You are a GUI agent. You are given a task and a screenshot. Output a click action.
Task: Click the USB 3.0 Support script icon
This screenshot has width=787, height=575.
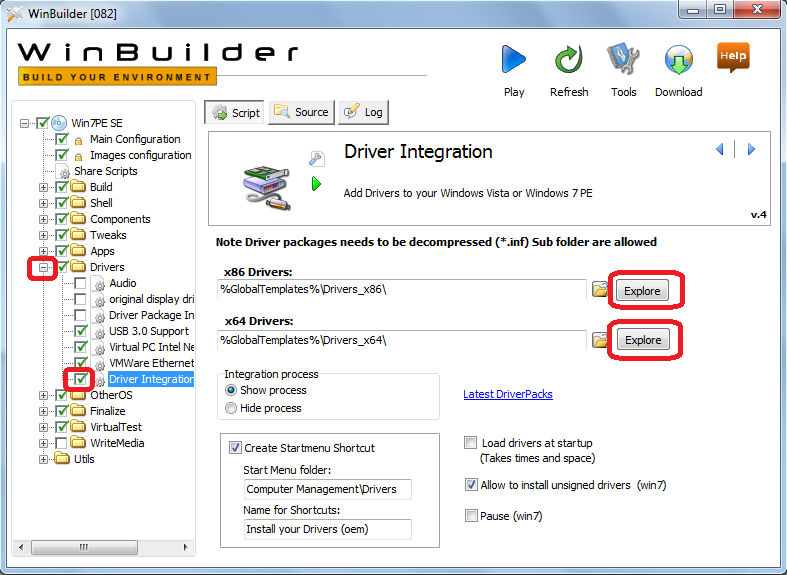[99, 332]
